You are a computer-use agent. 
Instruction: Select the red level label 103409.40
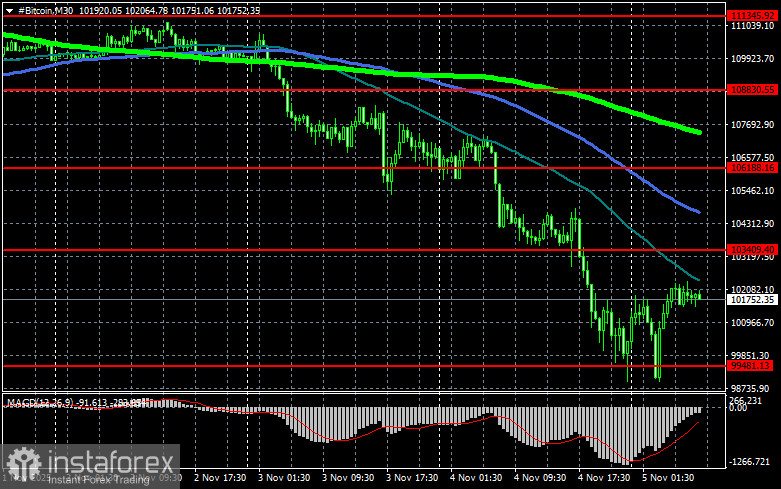pos(752,249)
